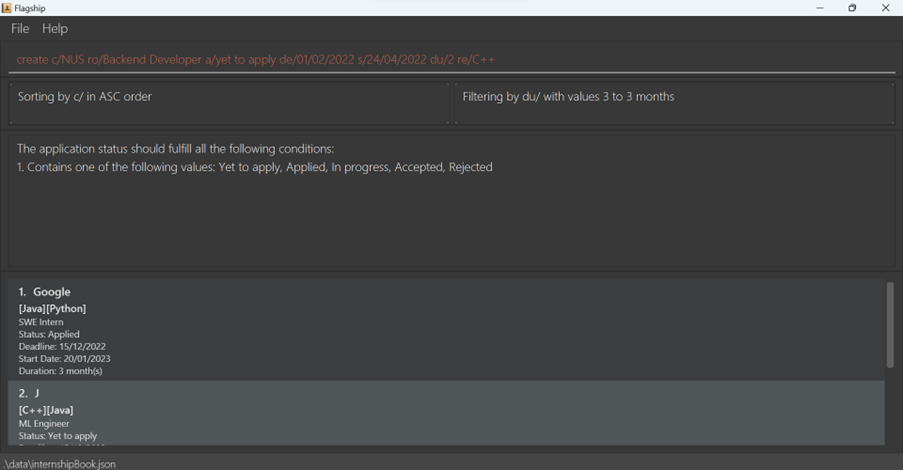The height and width of the screenshot is (470, 903).
Task: Select the 'Filtering by du/' status panel
Action: 674,103
